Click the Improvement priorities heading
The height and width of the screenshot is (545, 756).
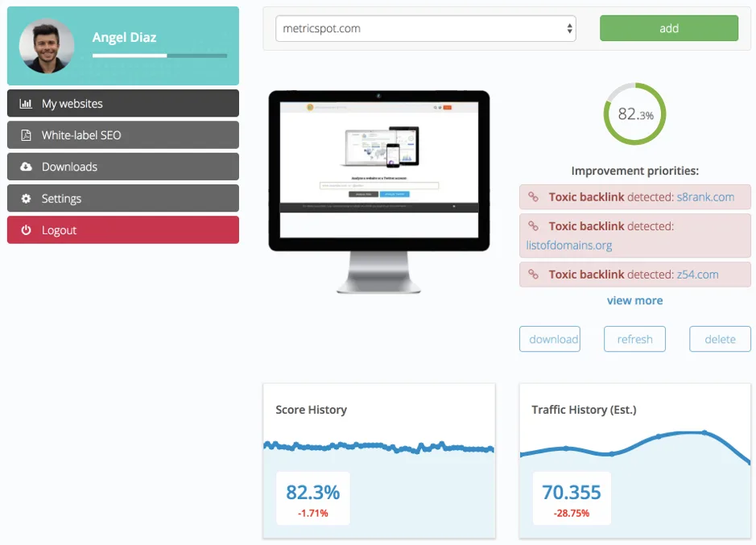point(634,171)
